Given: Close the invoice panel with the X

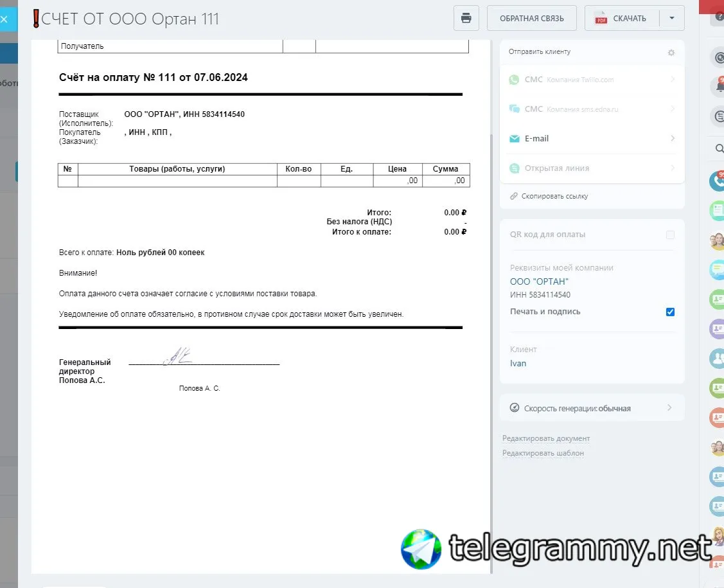Looking at the screenshot, I should (x=4, y=19).
